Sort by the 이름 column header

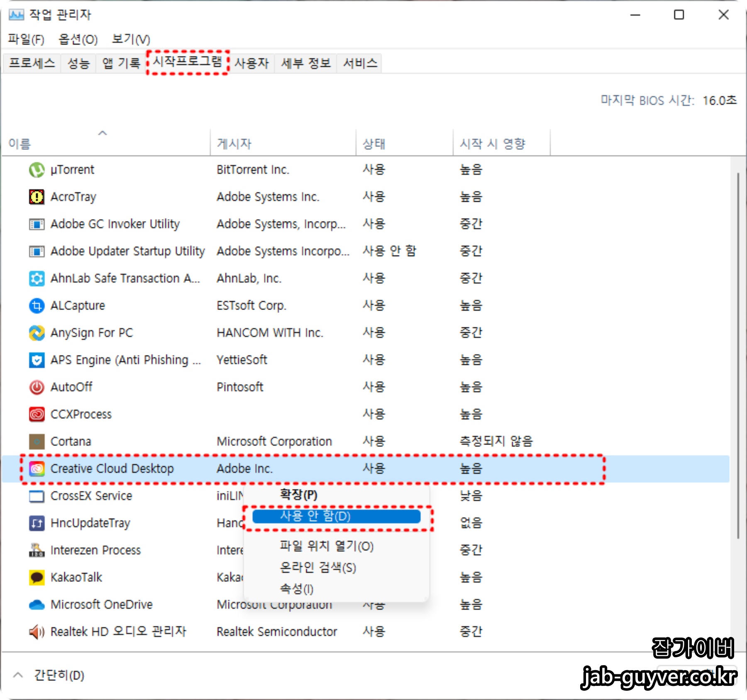tap(106, 143)
